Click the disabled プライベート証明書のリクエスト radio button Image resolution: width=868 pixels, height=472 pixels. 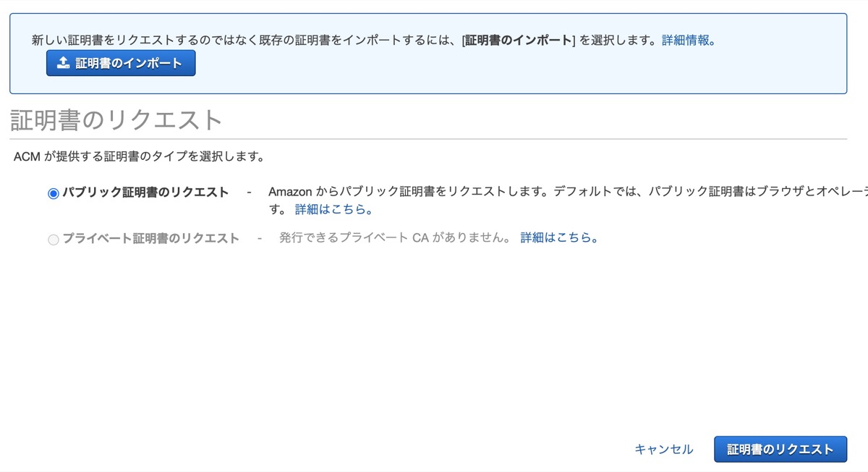53,239
